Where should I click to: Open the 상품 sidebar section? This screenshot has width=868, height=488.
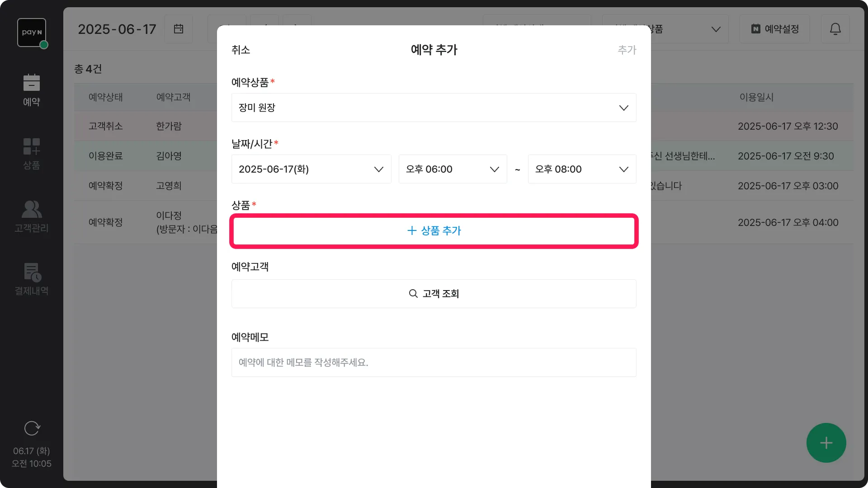coord(32,154)
